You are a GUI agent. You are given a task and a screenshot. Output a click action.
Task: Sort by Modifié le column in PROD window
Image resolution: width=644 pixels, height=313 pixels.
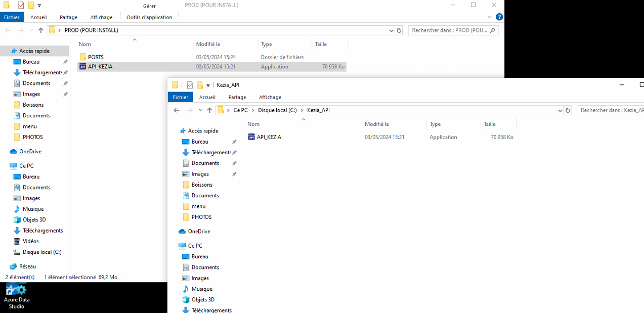[208, 44]
